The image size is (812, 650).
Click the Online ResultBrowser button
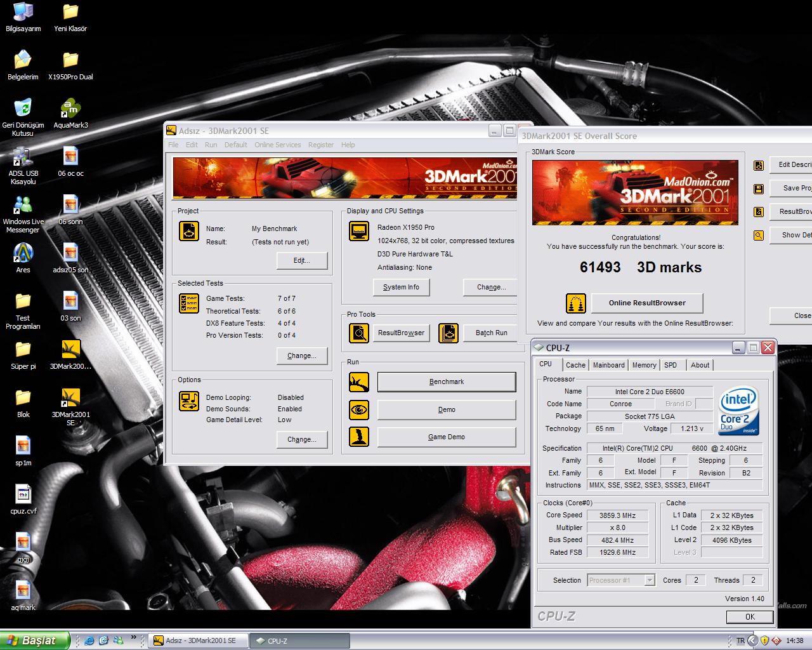(647, 303)
